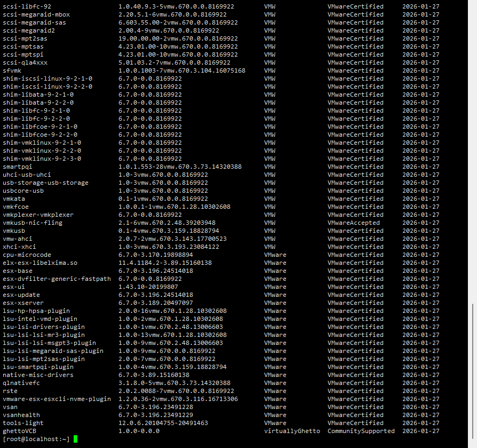Click the sfvmk package name
477x448 pixels.
(12, 70)
